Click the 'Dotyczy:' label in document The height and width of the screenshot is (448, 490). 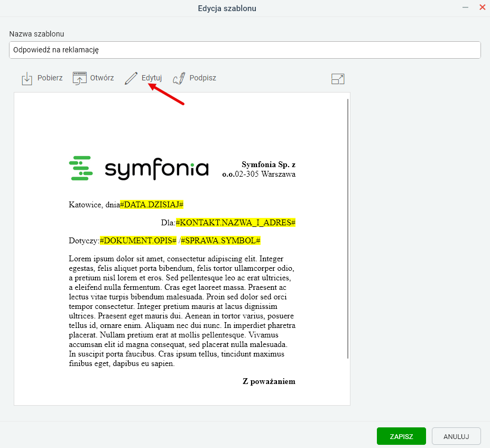point(84,241)
